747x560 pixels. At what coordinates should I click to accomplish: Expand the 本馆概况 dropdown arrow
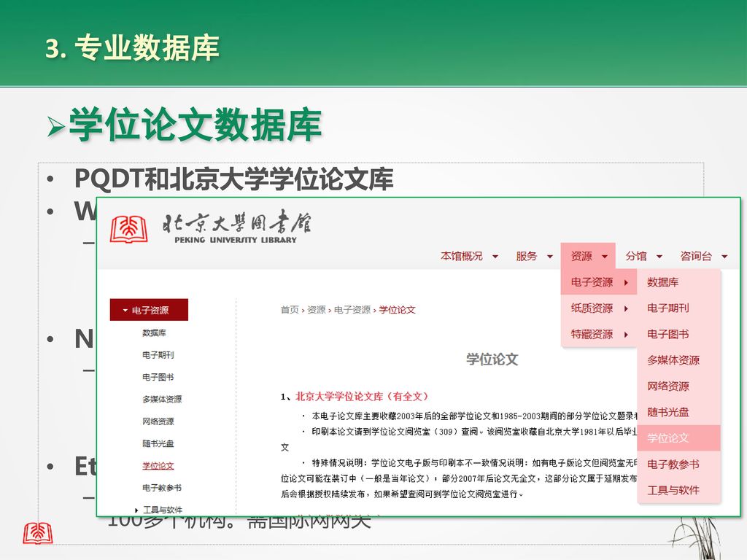pos(495,257)
